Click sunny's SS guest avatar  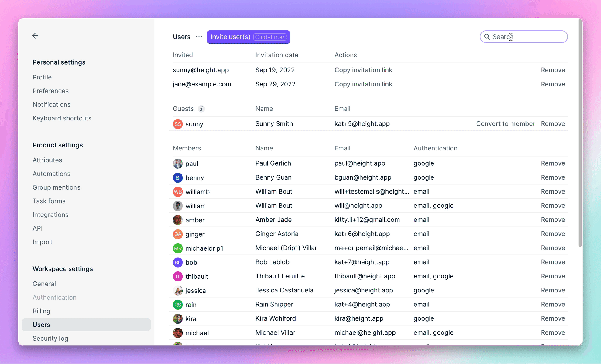178,124
